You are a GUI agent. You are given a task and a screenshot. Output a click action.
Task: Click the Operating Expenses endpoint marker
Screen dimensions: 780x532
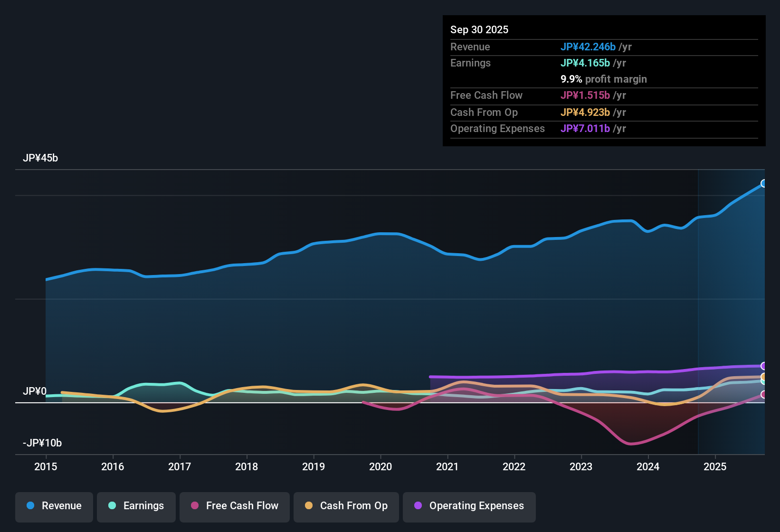point(763,366)
